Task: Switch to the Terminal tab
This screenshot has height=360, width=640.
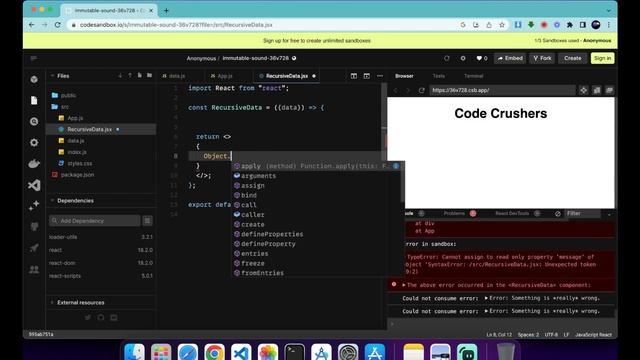Action: point(473,76)
